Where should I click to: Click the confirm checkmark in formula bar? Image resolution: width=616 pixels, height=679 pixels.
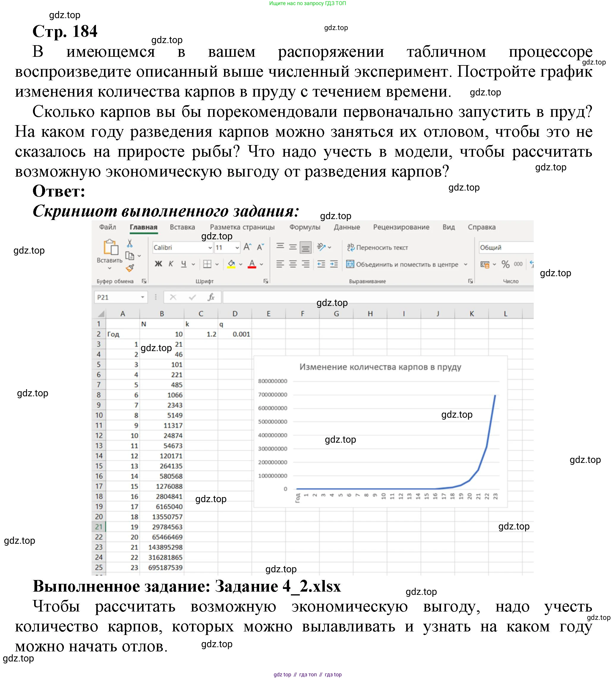pyautogui.click(x=193, y=297)
